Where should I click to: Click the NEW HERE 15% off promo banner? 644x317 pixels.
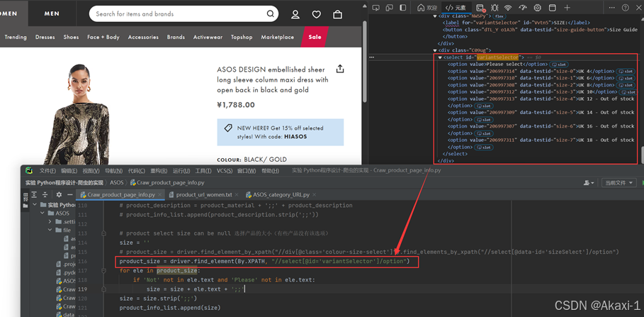coord(280,132)
